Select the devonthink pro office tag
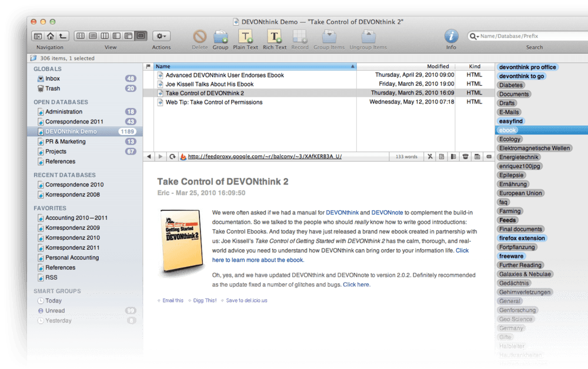Screen dimensions: 588x369 click(x=527, y=67)
